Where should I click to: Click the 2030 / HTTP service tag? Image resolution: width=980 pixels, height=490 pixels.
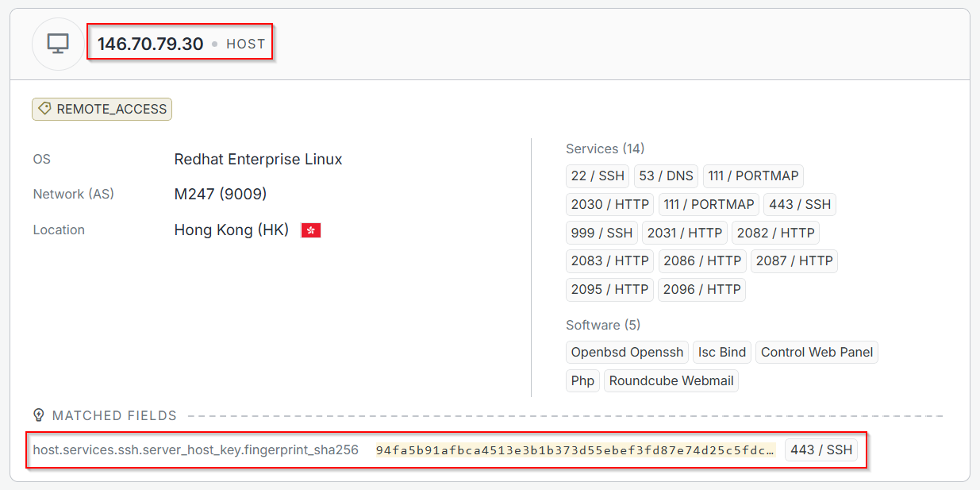(x=609, y=204)
